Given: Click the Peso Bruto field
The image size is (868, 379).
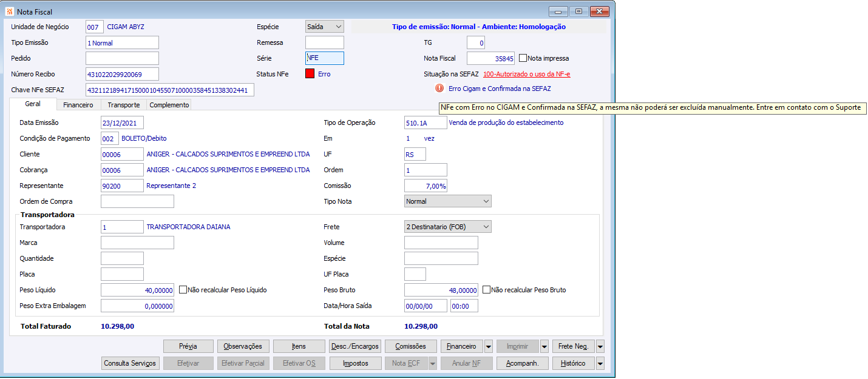Looking at the screenshot, I should point(441,290).
